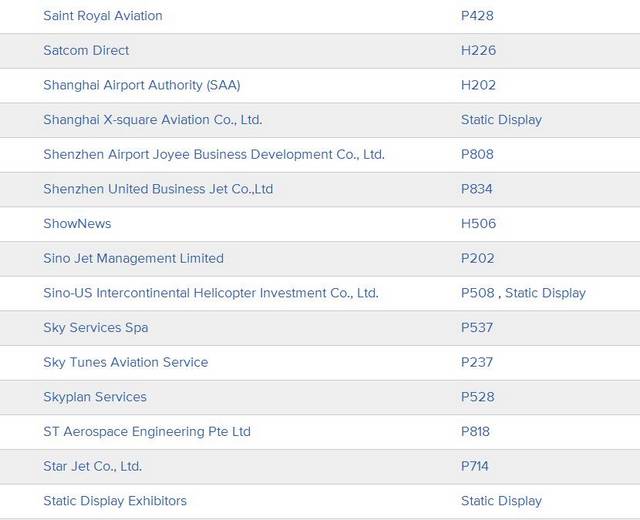This screenshot has height=520, width=640.
Task: Select booth P818 in ST Aerospace row
Action: (475, 431)
